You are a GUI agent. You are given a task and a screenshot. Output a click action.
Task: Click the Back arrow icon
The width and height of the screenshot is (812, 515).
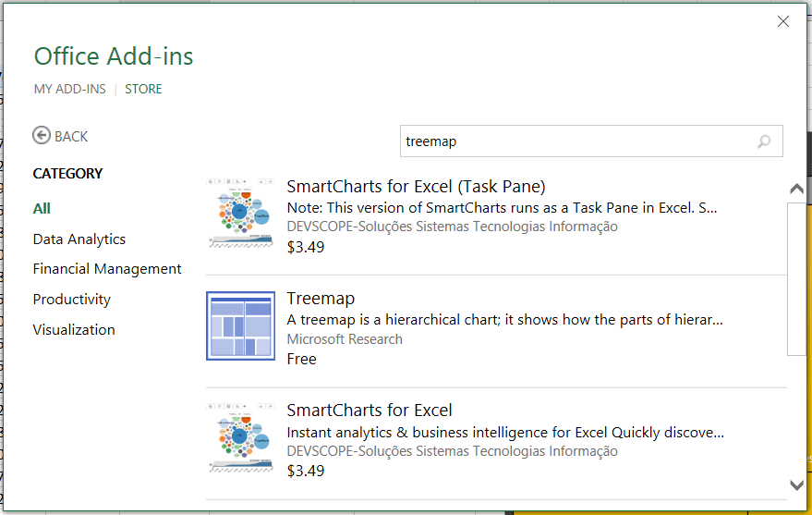42,136
